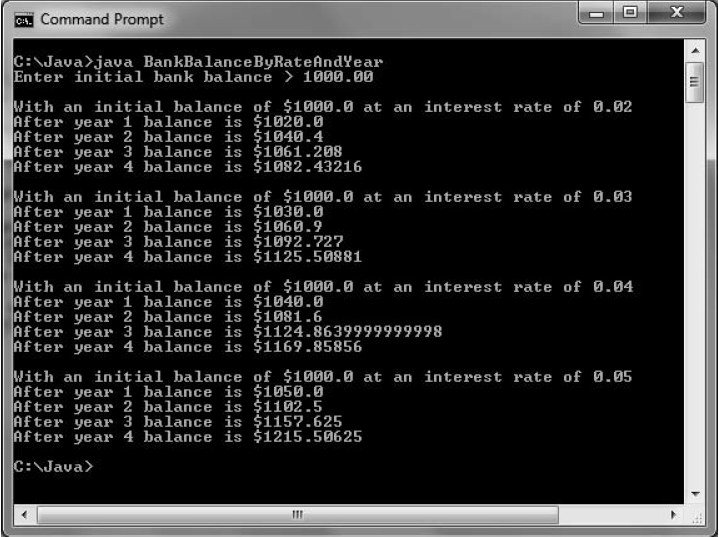Image resolution: width=719 pixels, height=537 pixels.
Task: Click the horizontal scrollbar right arrow
Action: coord(674,515)
